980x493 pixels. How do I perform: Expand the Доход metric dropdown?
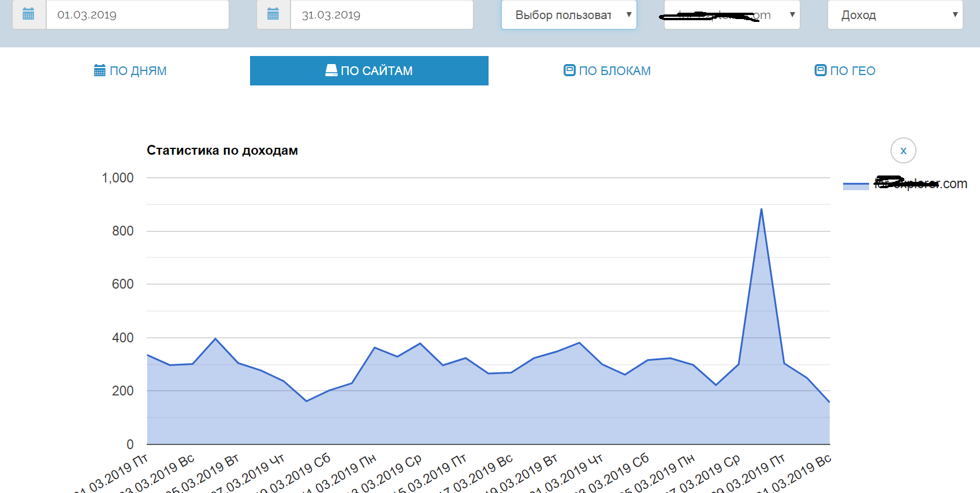pos(895,14)
